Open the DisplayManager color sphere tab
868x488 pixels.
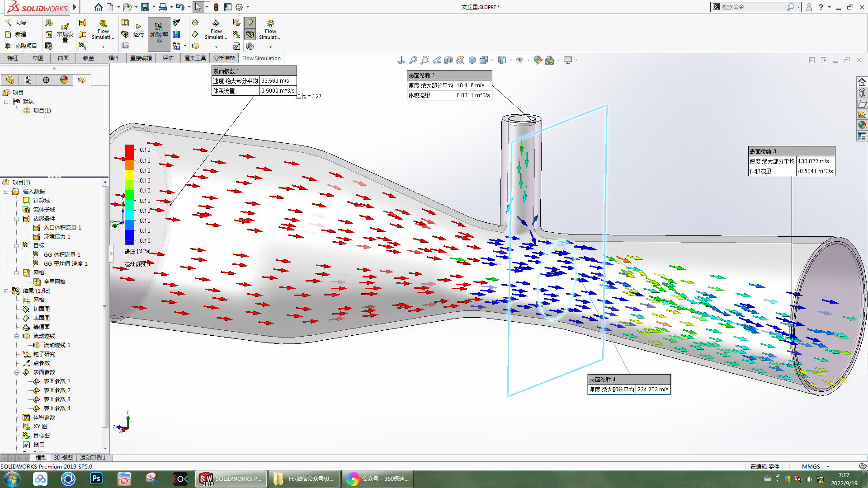coord(64,80)
